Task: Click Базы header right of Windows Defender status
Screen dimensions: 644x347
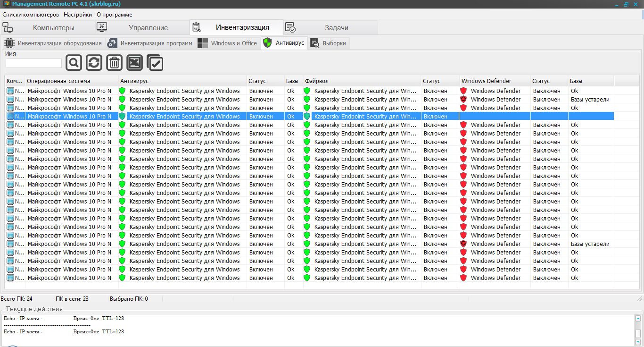Action: pos(591,81)
